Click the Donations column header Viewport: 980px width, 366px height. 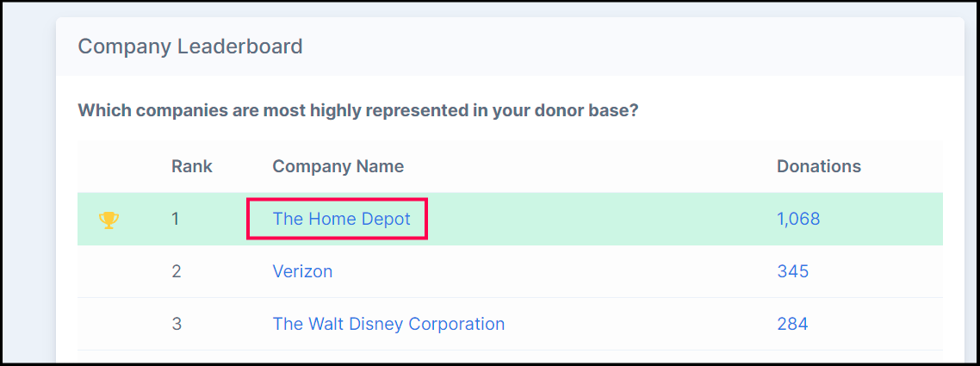[819, 166]
